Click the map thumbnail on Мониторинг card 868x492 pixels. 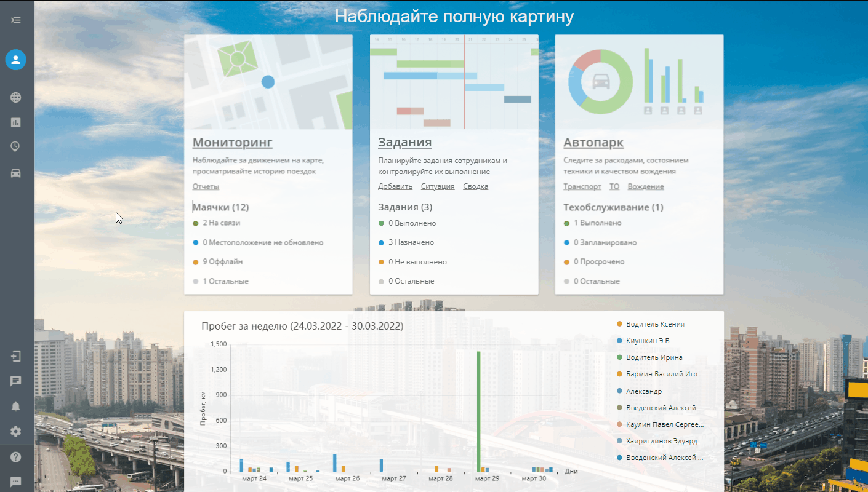point(268,82)
